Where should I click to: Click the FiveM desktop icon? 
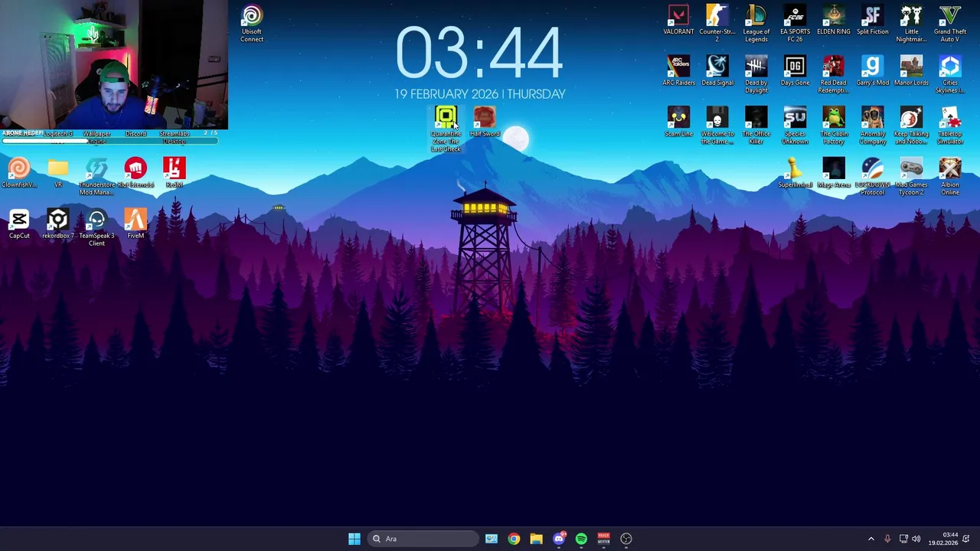point(136,224)
